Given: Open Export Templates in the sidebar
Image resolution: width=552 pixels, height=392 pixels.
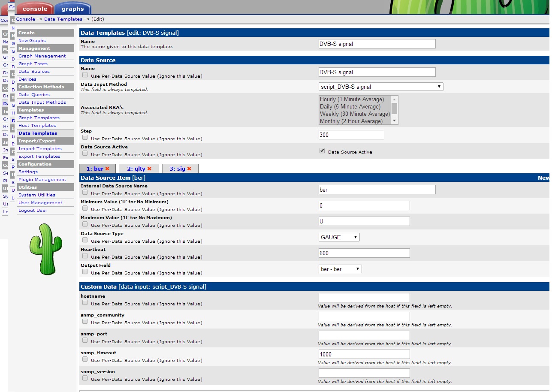Looking at the screenshot, I should point(39,157).
